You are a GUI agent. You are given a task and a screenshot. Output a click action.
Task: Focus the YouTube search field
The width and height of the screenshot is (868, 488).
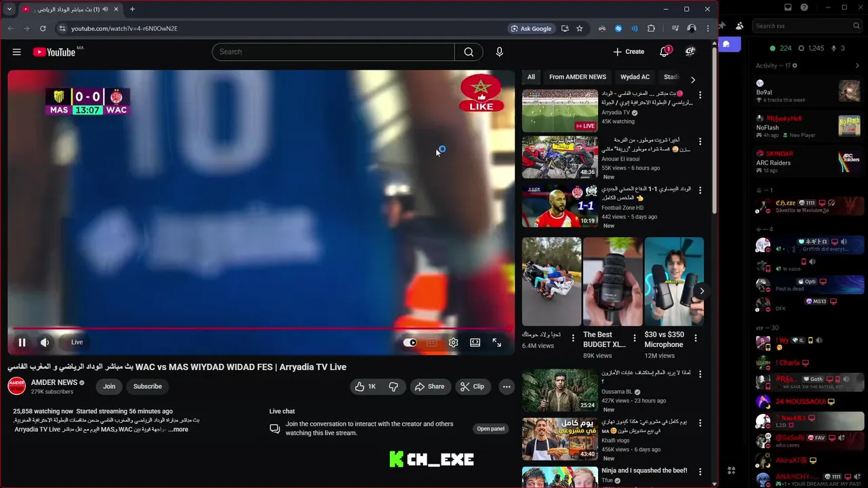[333, 52]
